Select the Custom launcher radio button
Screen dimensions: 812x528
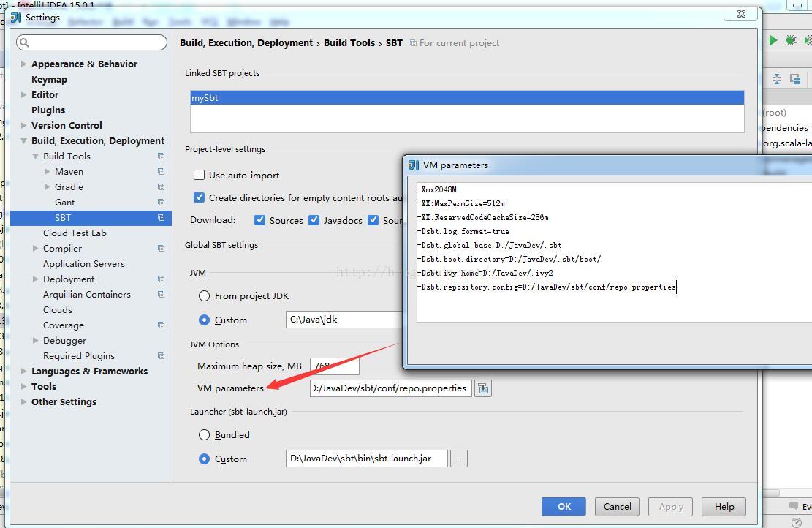point(204,459)
